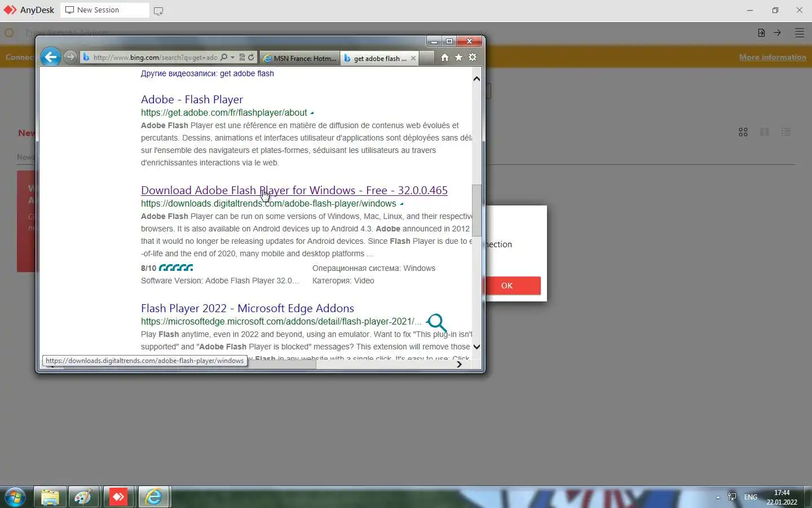Click the Software Version: Adobe Flash Player text
Screen dimensions: 812x508
(x=220, y=281)
